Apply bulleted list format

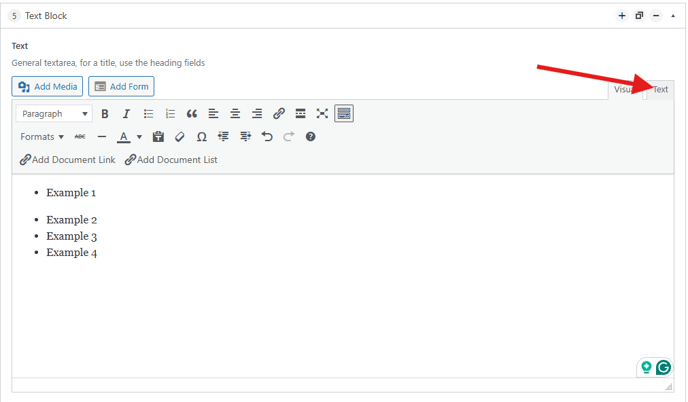pyautogui.click(x=148, y=114)
